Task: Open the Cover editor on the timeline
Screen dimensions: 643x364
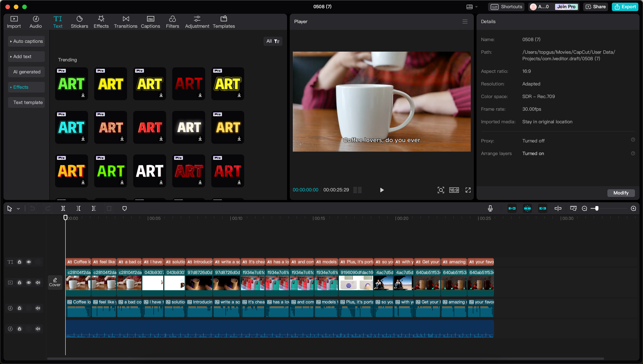Action: (x=55, y=282)
